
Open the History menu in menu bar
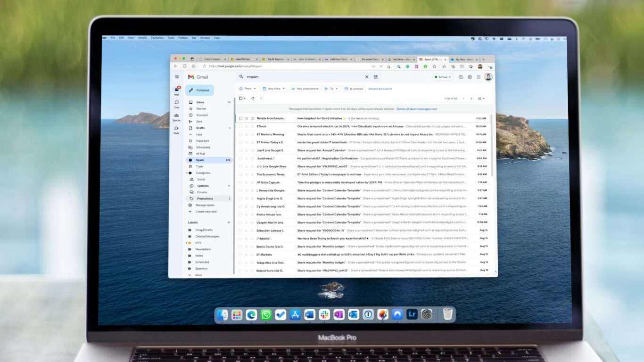tap(142, 38)
